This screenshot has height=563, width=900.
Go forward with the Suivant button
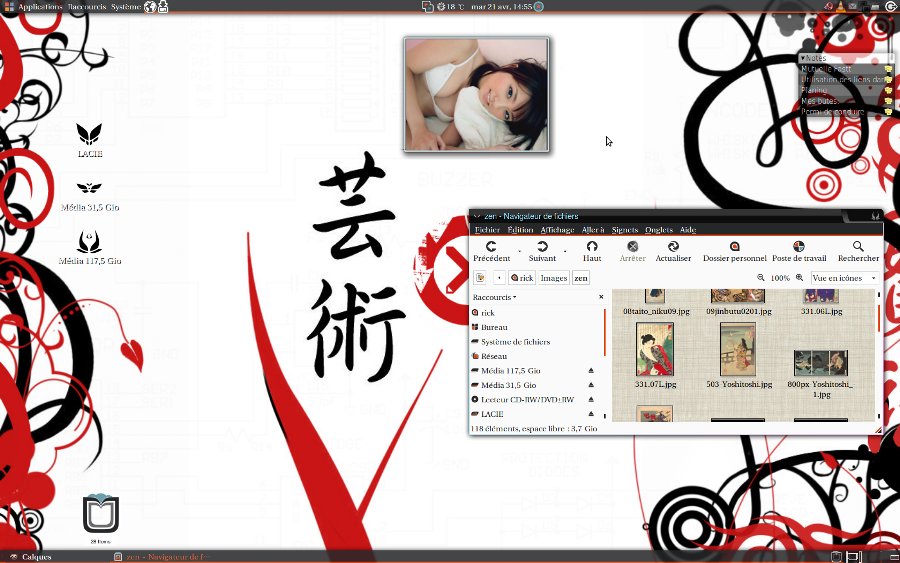pyautogui.click(x=542, y=251)
